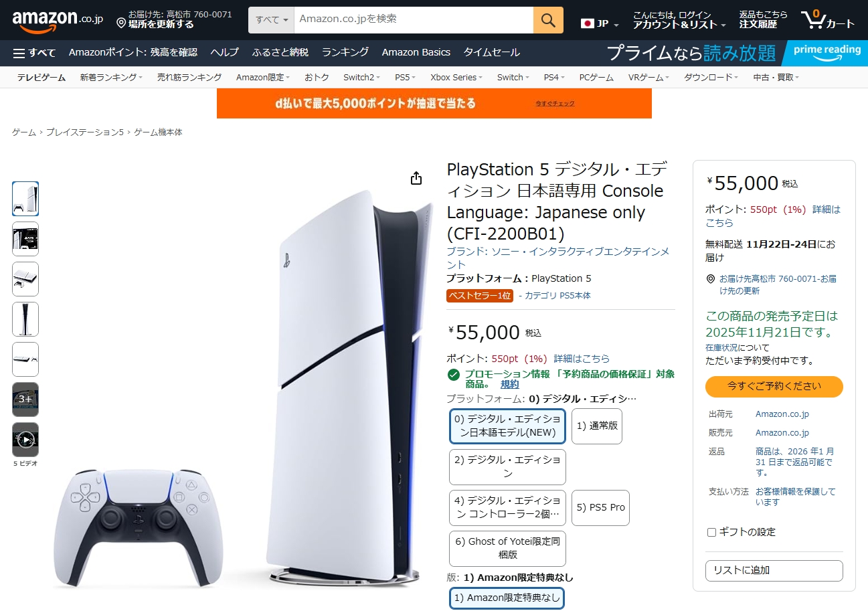This screenshot has width=868, height=613.
Task: Open the PS5 category menu
Action: coord(405,78)
